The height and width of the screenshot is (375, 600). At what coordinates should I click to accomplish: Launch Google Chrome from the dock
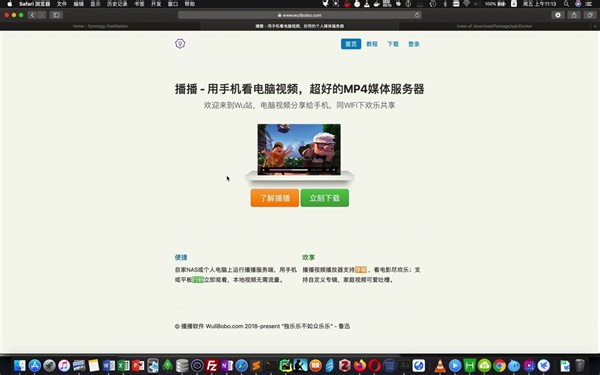[x=499, y=365]
